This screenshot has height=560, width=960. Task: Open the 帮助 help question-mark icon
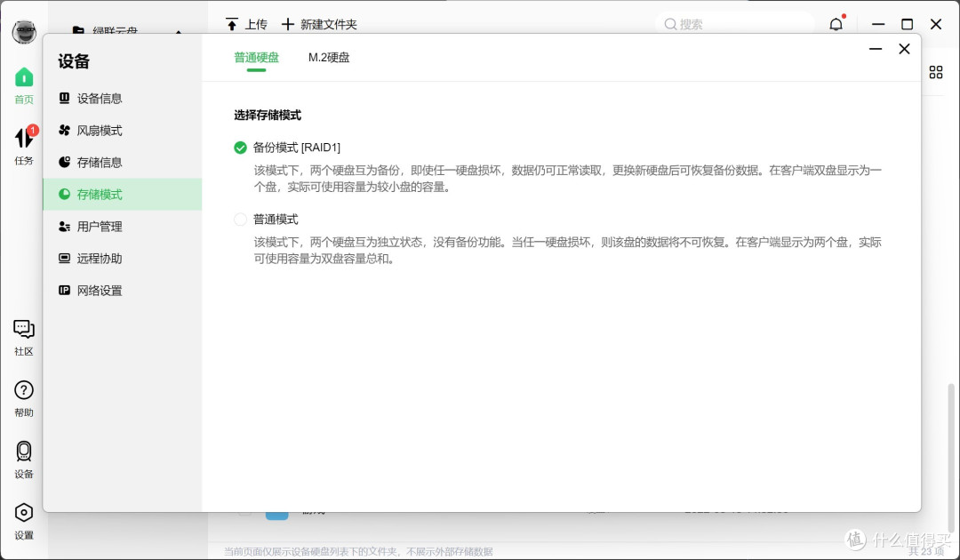tap(24, 398)
